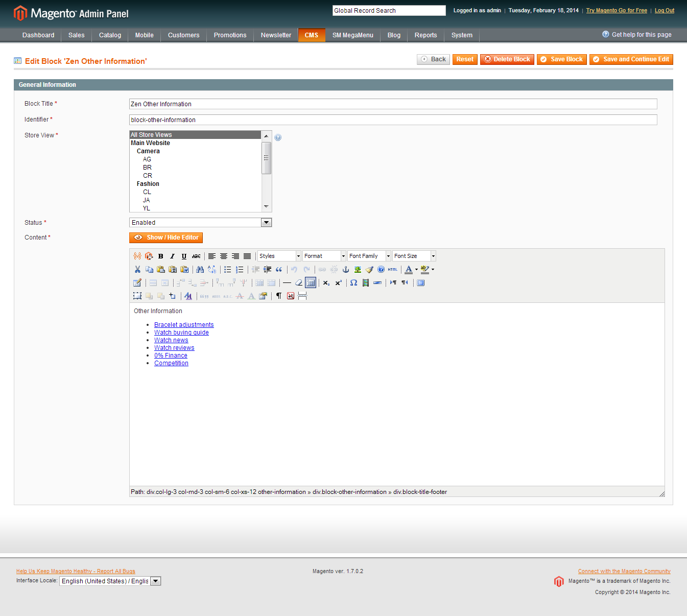Insert an ordered numbered list
This screenshot has width=687, height=616.
[x=239, y=269]
